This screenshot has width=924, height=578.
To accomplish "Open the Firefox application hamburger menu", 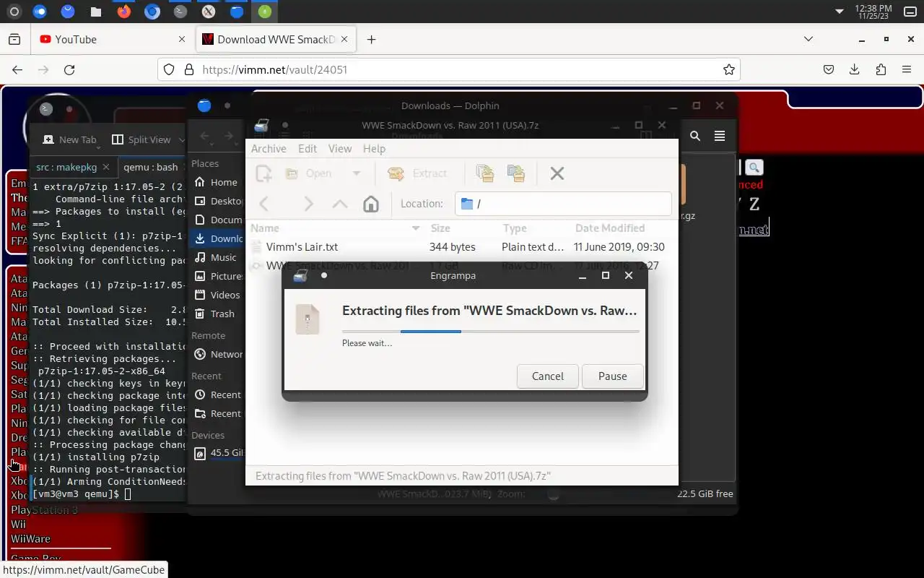I will pyautogui.click(x=907, y=69).
